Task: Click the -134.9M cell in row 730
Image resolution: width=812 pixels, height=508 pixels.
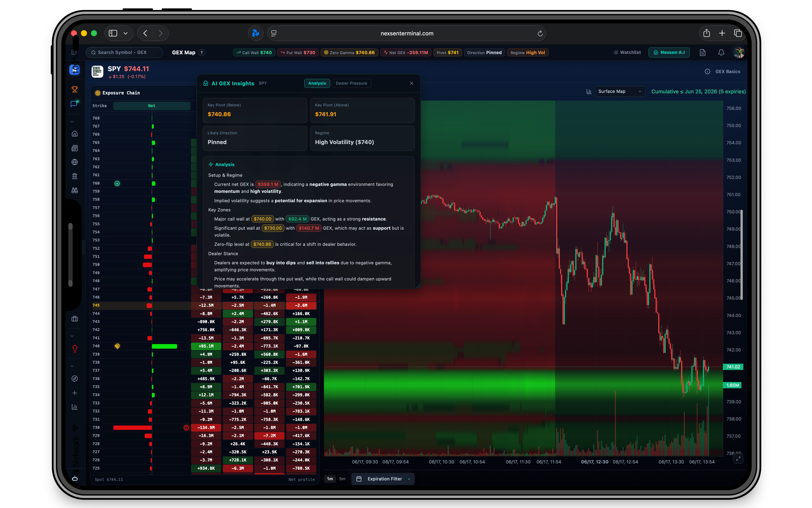Action: pos(206,428)
